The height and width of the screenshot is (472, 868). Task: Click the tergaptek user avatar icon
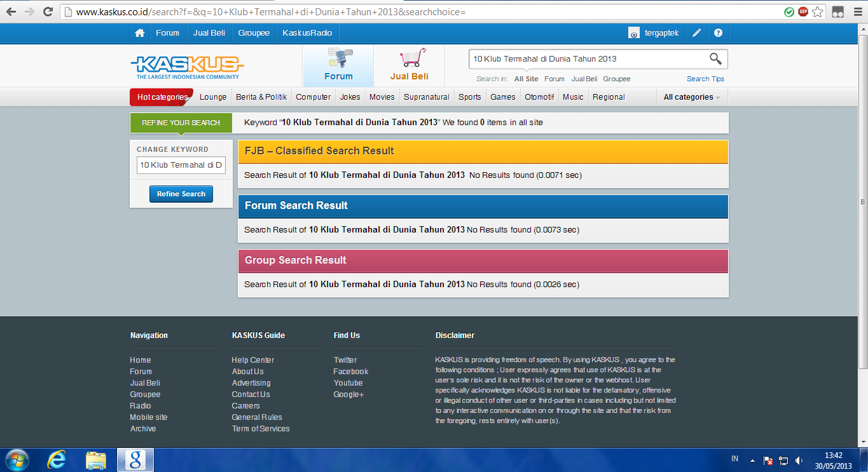coord(633,33)
